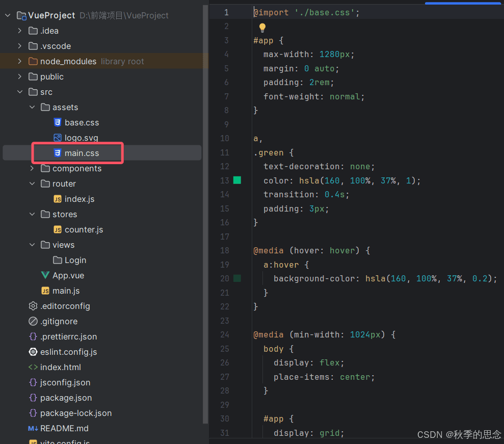Expand the components folder
The height and width of the screenshot is (444, 504).
[x=32, y=168]
